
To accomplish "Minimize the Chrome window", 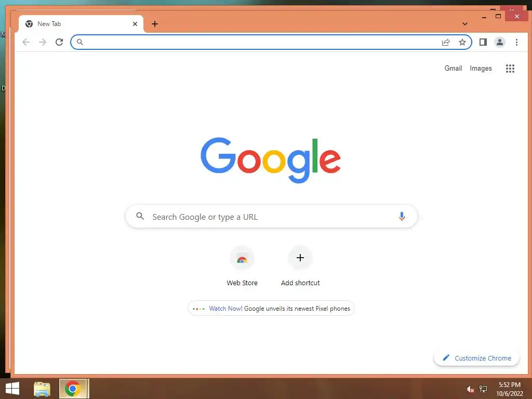I will point(484,16).
